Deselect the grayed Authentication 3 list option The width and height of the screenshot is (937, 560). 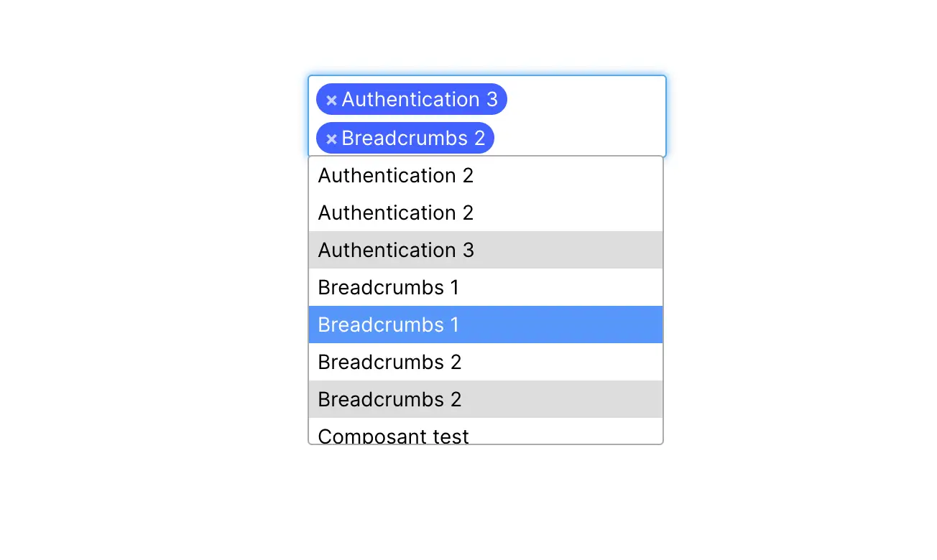pyautogui.click(x=486, y=250)
